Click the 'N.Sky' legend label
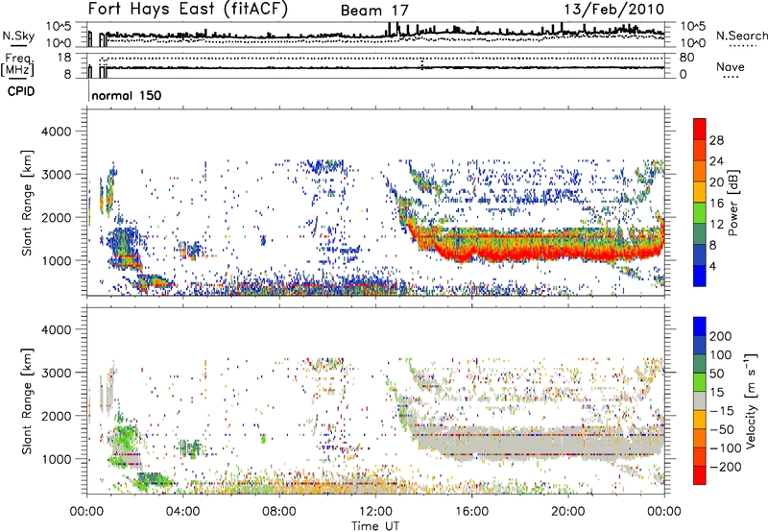 tap(18, 36)
